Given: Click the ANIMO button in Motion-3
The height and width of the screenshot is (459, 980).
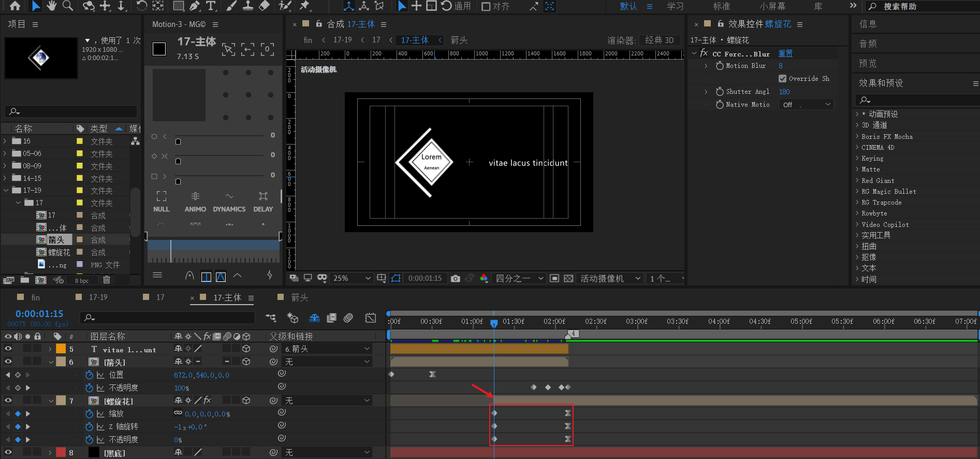Looking at the screenshot, I should click(x=195, y=202).
